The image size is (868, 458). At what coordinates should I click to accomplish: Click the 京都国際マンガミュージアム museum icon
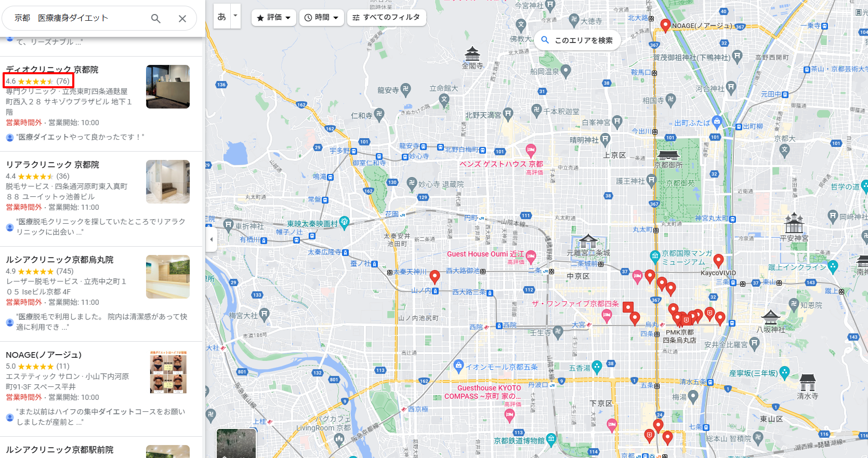point(655,255)
